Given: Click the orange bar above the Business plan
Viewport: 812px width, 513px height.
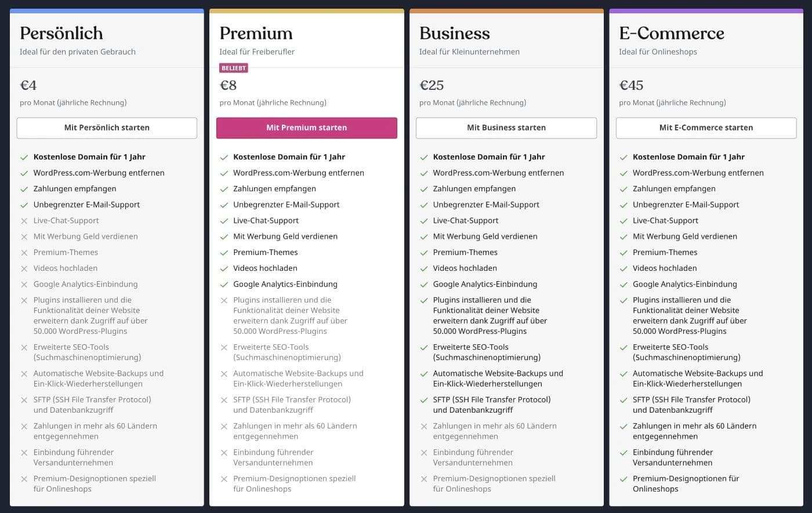Looking at the screenshot, I should pos(506,10).
